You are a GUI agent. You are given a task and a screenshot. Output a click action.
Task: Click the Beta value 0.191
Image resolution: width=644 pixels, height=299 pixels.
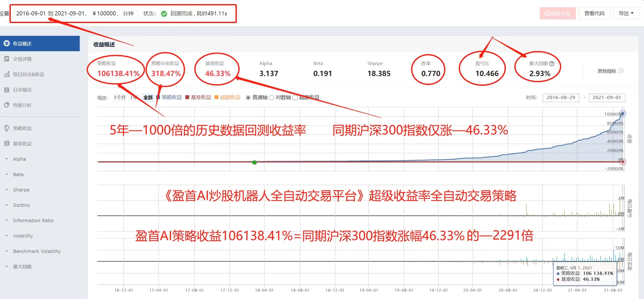coord(323,73)
